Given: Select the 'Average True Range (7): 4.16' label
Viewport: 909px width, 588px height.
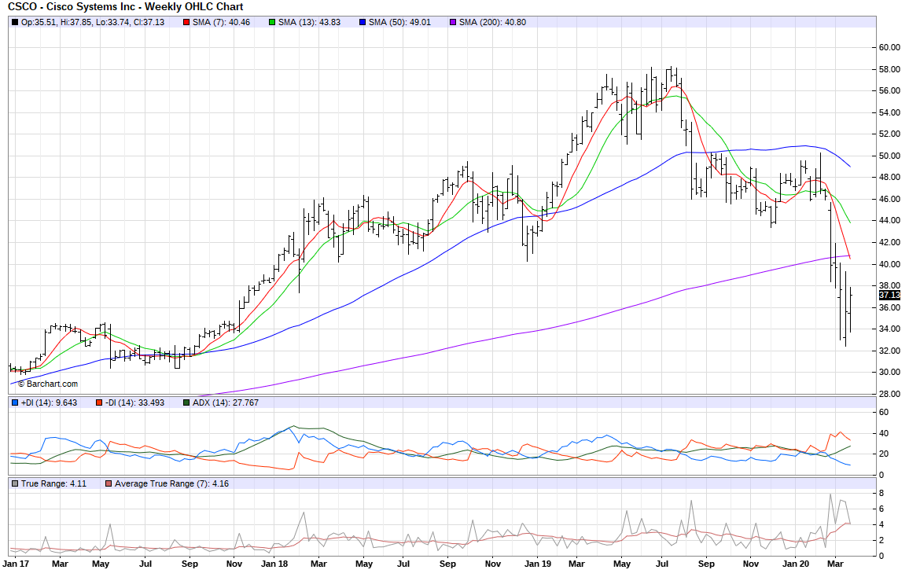Looking at the screenshot, I should (171, 483).
